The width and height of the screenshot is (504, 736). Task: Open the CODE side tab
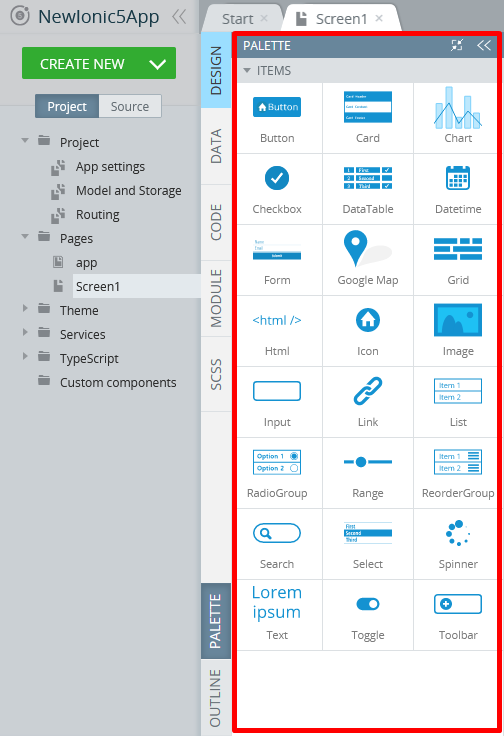click(x=216, y=222)
